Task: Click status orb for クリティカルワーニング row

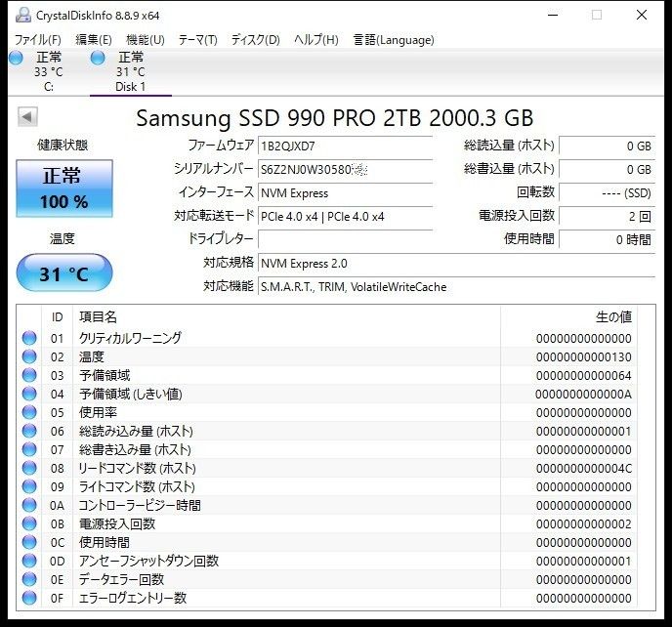Action: click(29, 338)
